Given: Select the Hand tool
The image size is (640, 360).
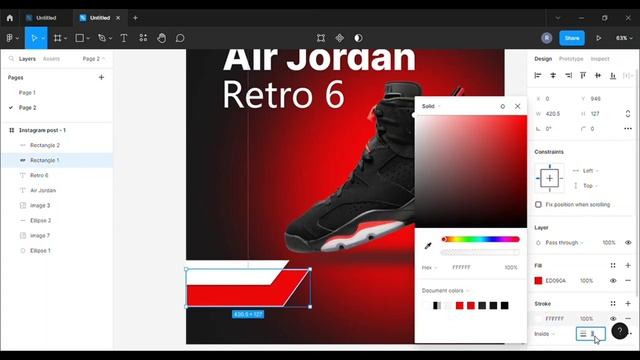Looking at the screenshot, I should pyautogui.click(x=162, y=38).
